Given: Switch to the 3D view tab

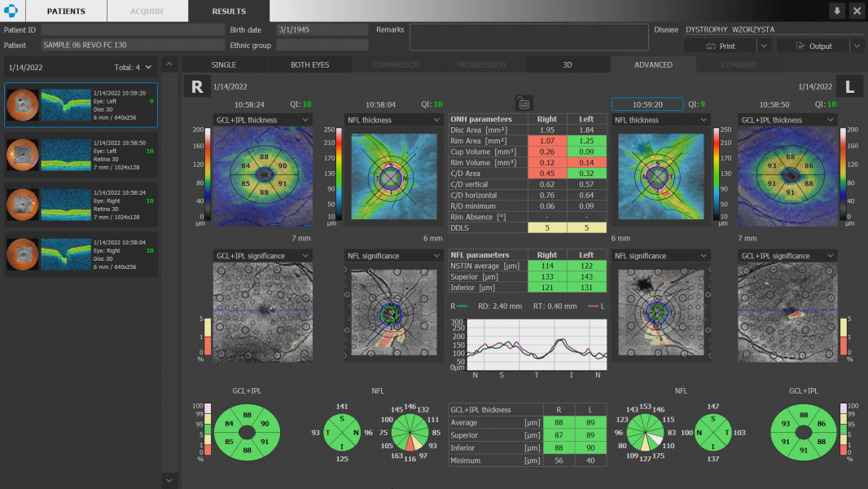Looking at the screenshot, I should tap(568, 64).
